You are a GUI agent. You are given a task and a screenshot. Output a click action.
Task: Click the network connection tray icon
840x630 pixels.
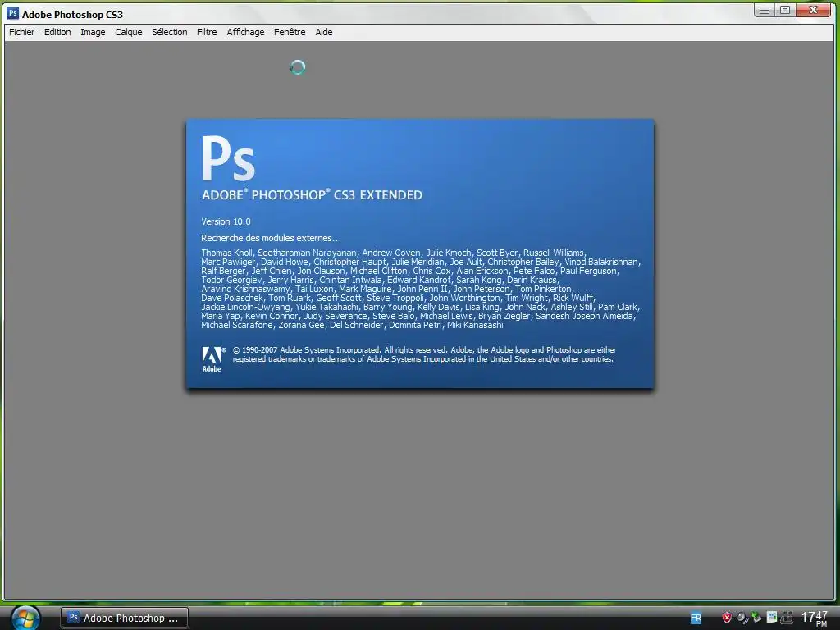787,618
